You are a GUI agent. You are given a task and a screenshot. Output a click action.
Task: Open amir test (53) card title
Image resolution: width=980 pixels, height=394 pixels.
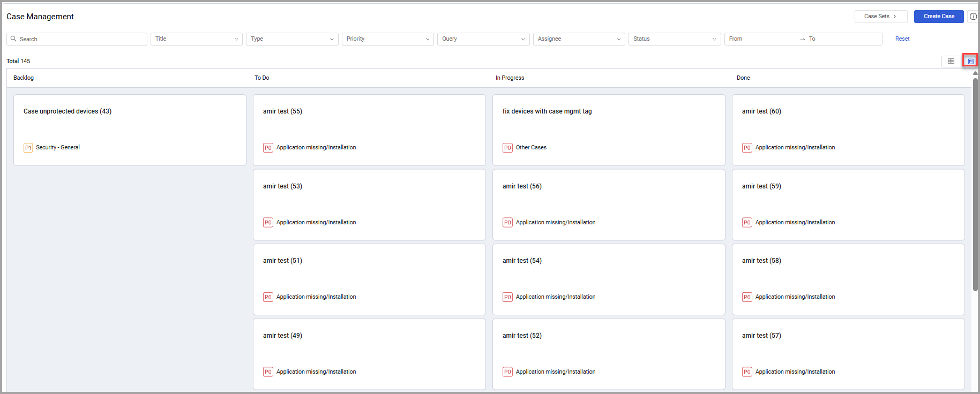click(282, 186)
